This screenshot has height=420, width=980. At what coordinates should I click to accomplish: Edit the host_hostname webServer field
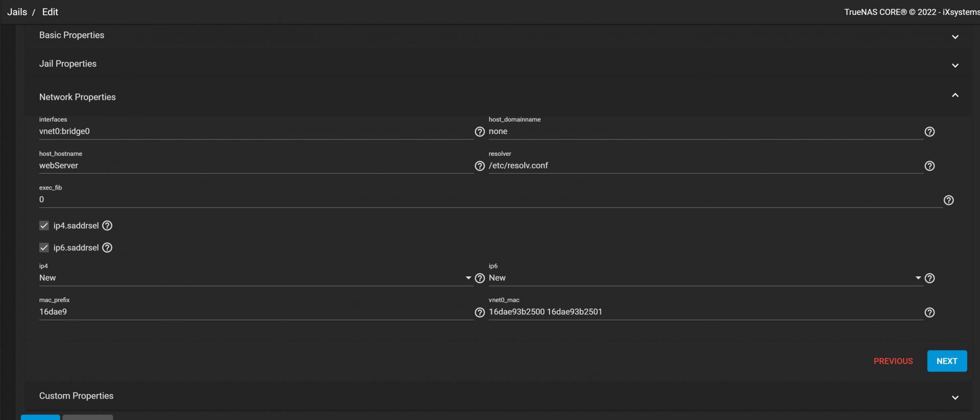pyautogui.click(x=256, y=166)
